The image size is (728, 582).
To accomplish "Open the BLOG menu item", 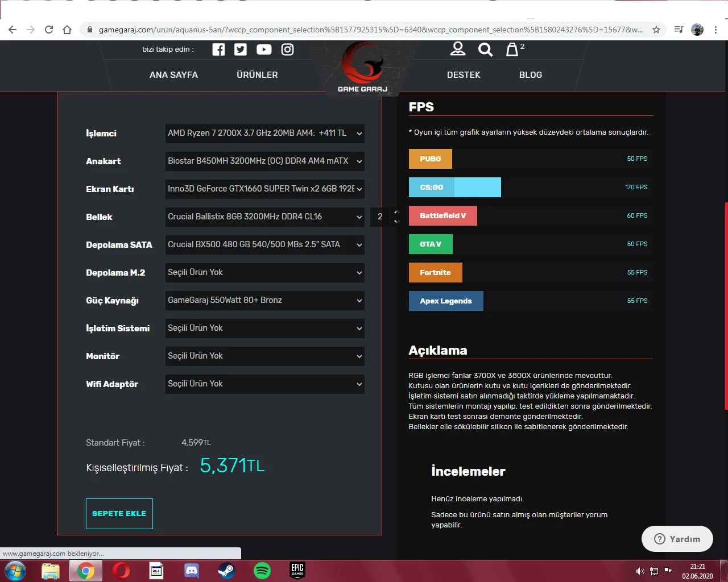I will click(x=531, y=75).
